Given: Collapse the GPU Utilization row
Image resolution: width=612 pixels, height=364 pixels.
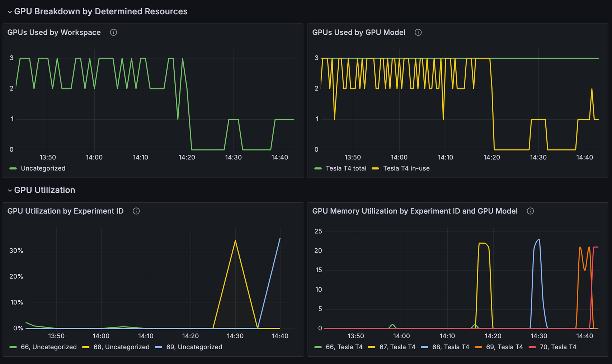Looking at the screenshot, I should pyautogui.click(x=10, y=190).
